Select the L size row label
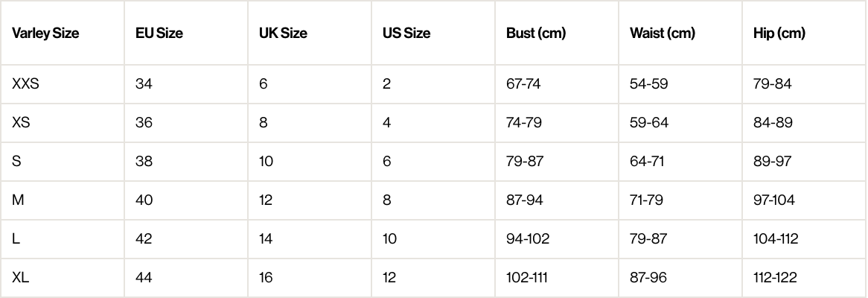The width and height of the screenshot is (868, 298). pyautogui.click(x=16, y=239)
